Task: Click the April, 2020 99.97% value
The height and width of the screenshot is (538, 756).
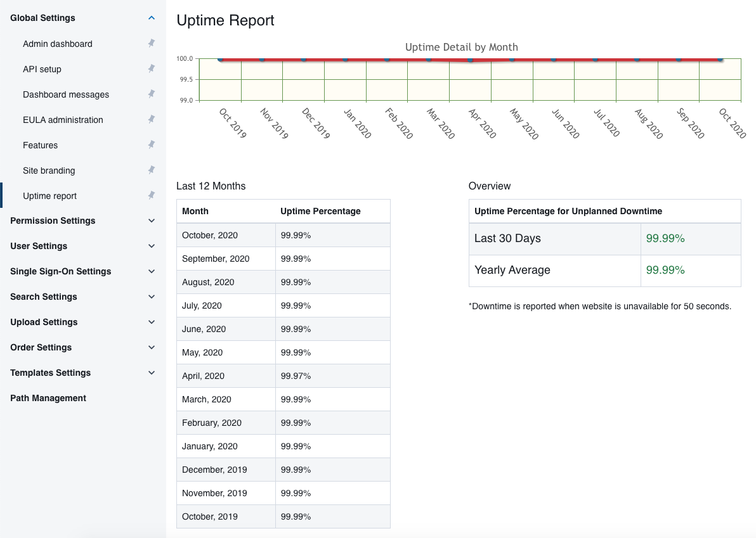Action: point(296,376)
